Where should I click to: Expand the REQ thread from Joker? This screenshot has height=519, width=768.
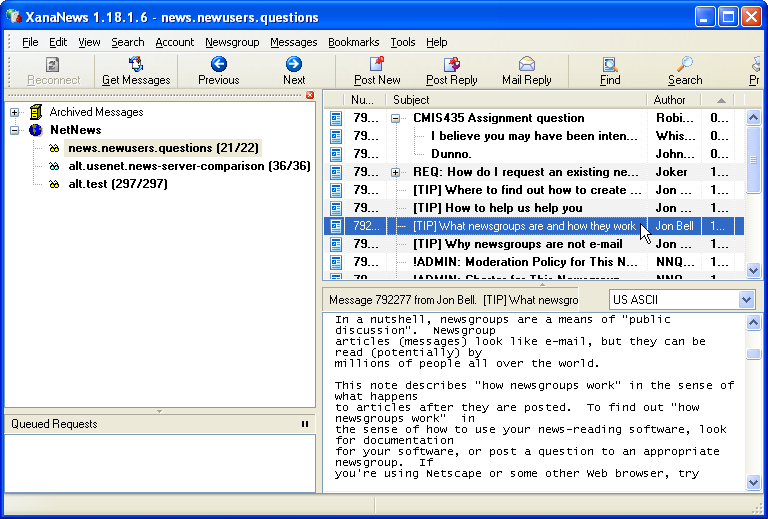pyautogui.click(x=396, y=172)
